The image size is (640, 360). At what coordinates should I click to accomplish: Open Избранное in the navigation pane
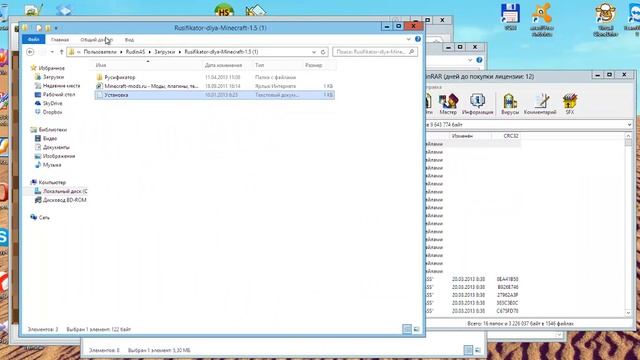tap(47, 68)
